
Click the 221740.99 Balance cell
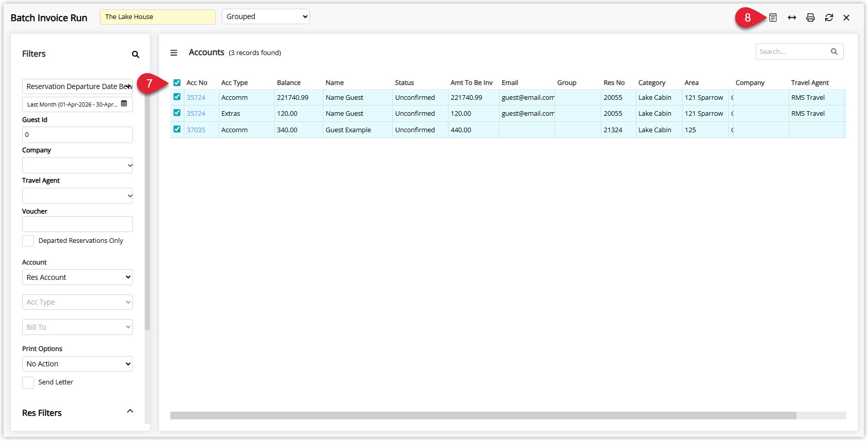click(x=299, y=97)
